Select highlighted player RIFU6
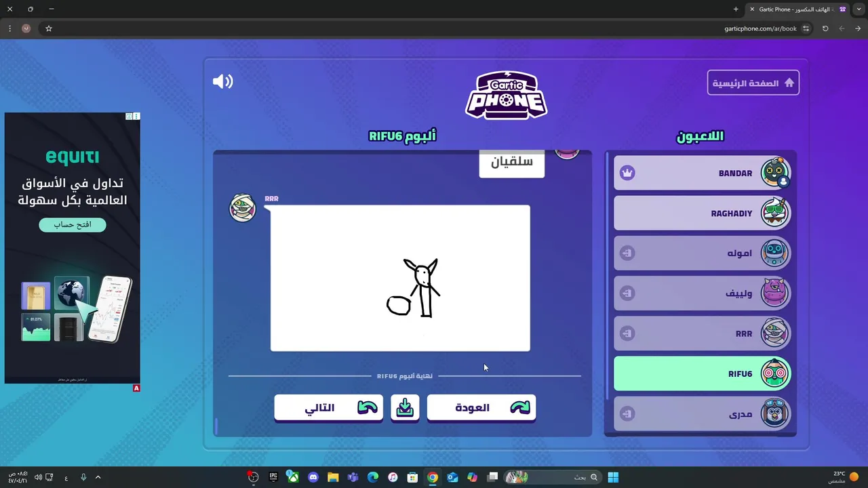This screenshot has width=868, height=488. pos(702,373)
